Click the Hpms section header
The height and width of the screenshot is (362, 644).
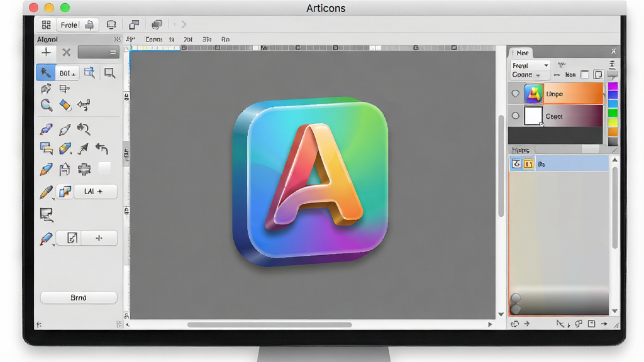click(x=521, y=150)
